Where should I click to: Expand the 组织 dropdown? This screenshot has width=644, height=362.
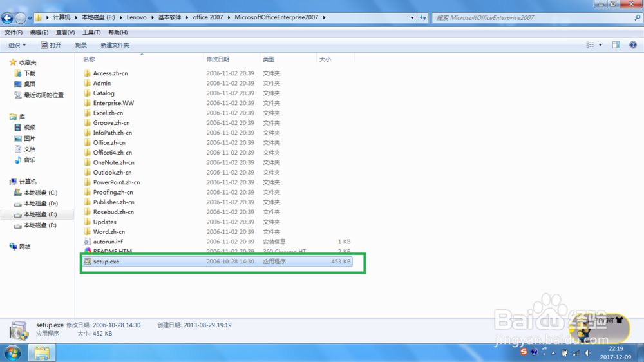[17, 45]
